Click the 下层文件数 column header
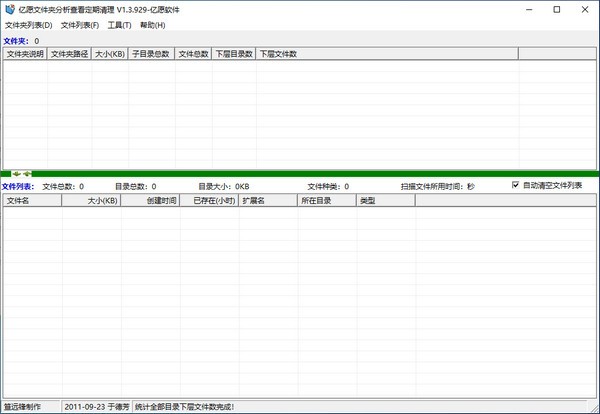The image size is (600, 414). tap(387, 54)
